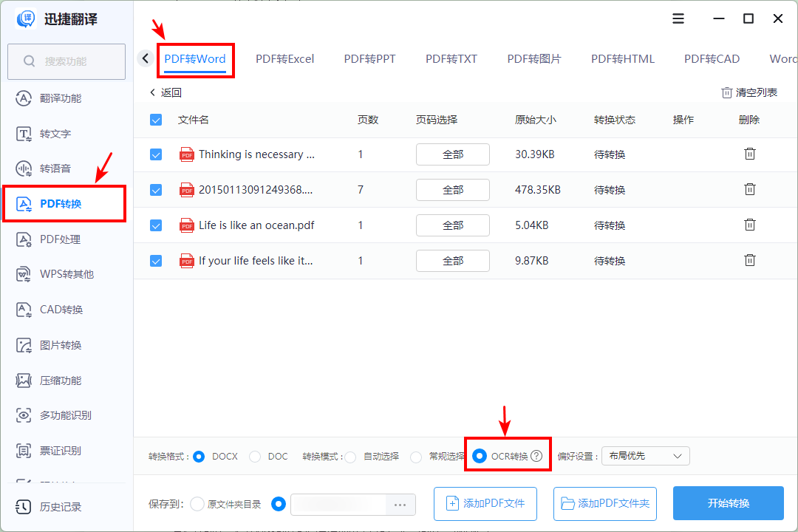
Task: Delete the 2015011309124936 file via trash icon
Action: pyautogui.click(x=750, y=189)
